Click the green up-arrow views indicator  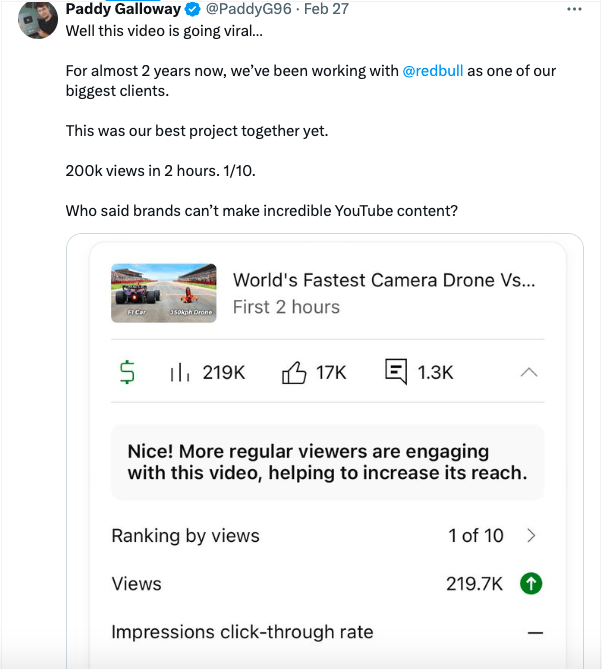point(531,584)
